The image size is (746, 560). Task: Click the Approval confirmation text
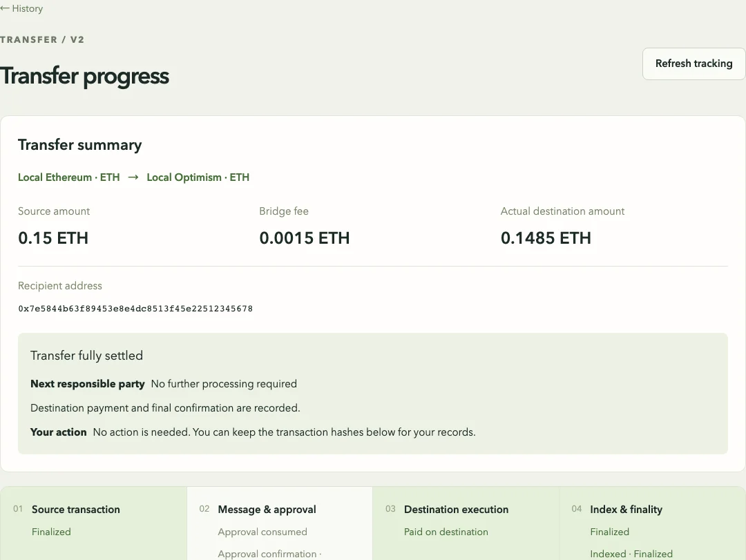point(270,554)
